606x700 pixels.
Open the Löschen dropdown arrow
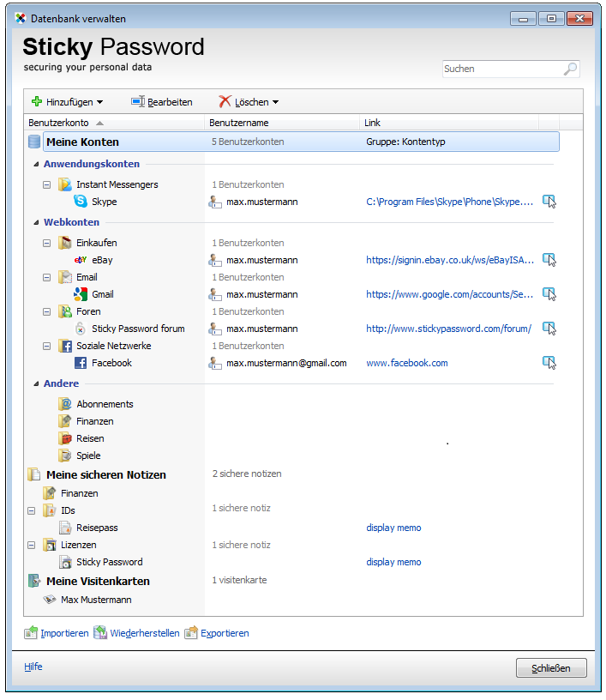[x=275, y=102]
